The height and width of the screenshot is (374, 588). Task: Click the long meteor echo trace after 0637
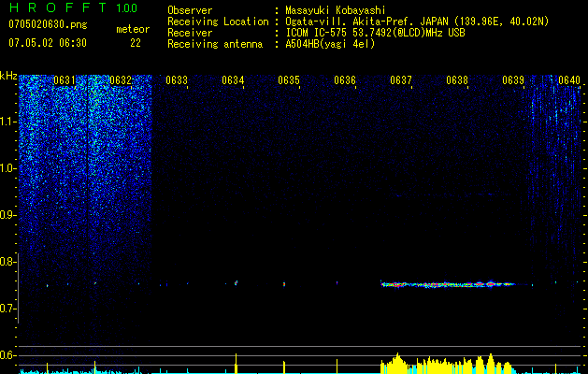click(448, 285)
